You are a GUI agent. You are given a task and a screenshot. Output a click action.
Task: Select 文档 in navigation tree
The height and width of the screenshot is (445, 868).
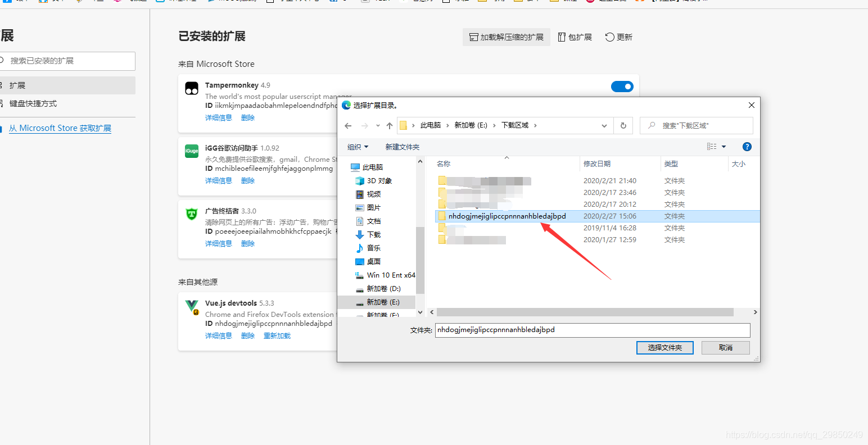(x=368, y=221)
